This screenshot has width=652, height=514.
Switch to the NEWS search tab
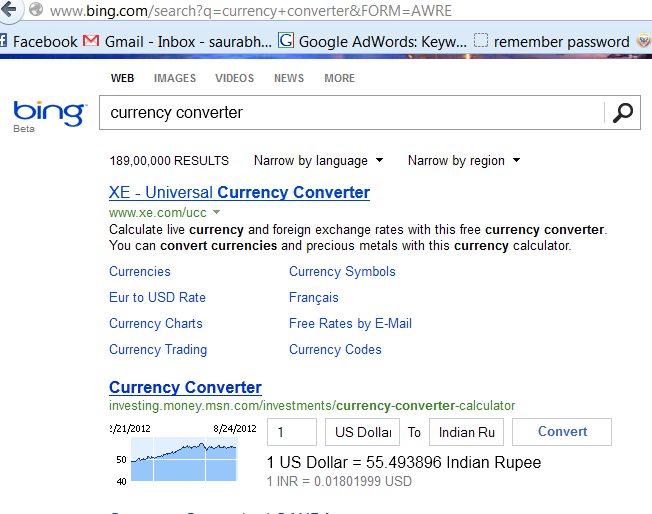(289, 78)
